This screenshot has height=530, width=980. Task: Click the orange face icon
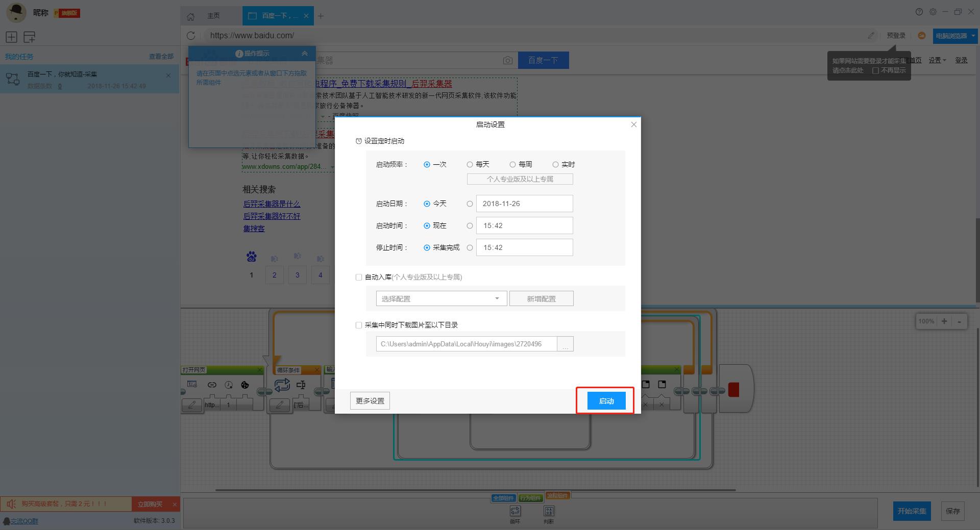(921, 36)
